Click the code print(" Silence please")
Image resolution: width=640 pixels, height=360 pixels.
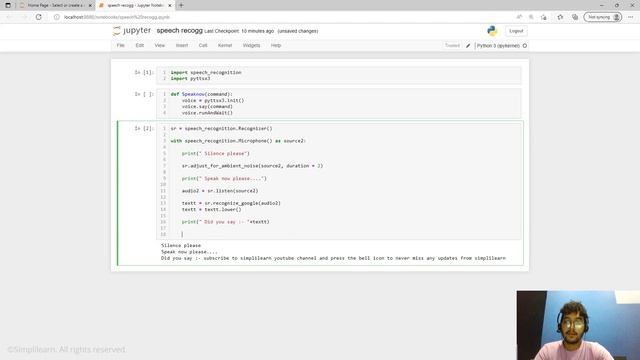point(216,153)
